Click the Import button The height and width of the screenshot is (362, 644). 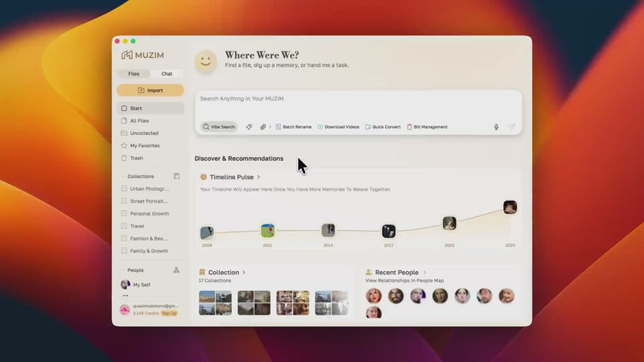[x=151, y=90]
